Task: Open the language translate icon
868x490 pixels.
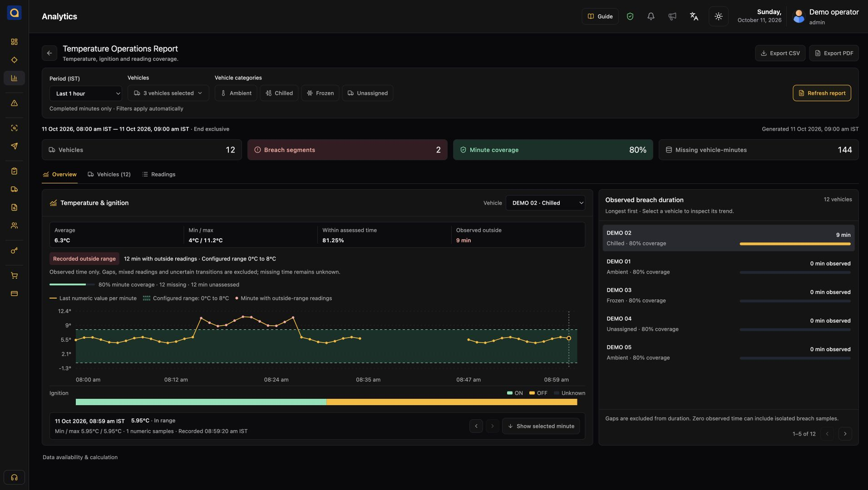Action: tap(694, 16)
